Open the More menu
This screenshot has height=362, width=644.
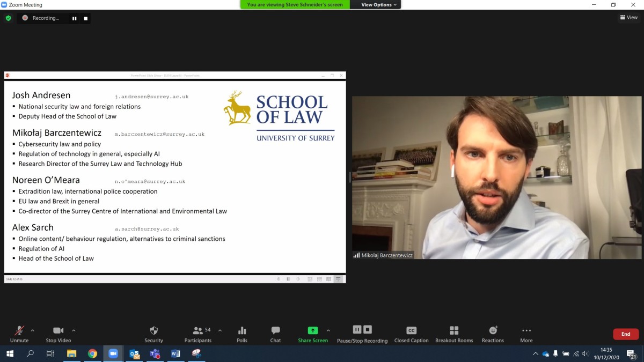click(x=526, y=334)
